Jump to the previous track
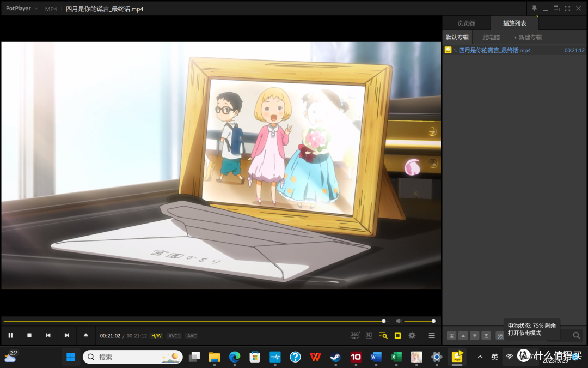 (x=48, y=335)
